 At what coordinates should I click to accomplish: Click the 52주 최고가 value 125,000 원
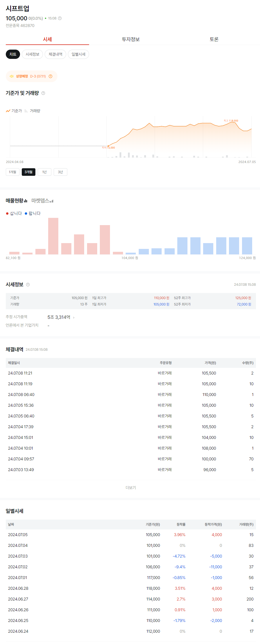(x=243, y=298)
